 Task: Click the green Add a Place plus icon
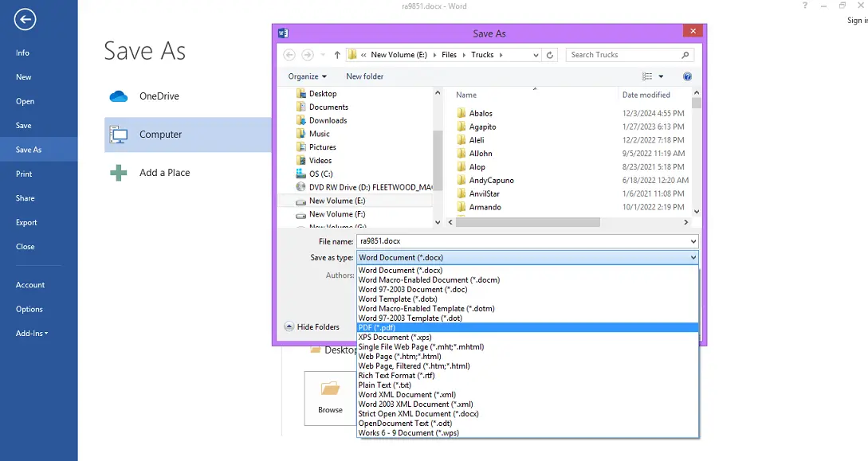[x=119, y=173]
